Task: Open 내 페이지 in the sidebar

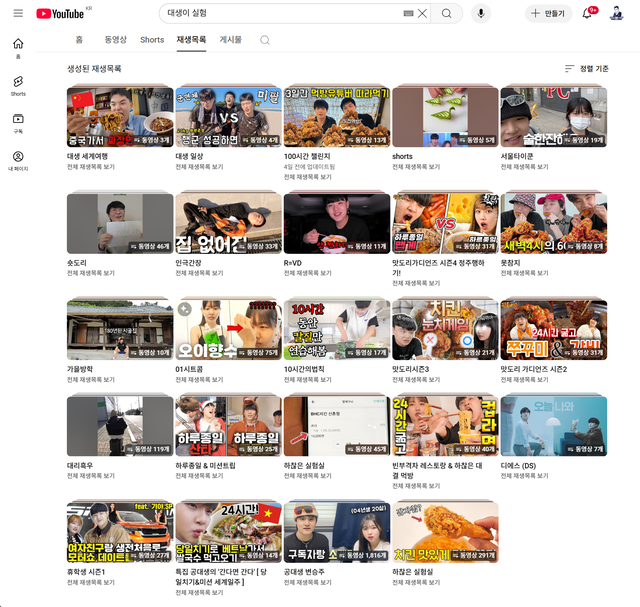Action: [18, 161]
